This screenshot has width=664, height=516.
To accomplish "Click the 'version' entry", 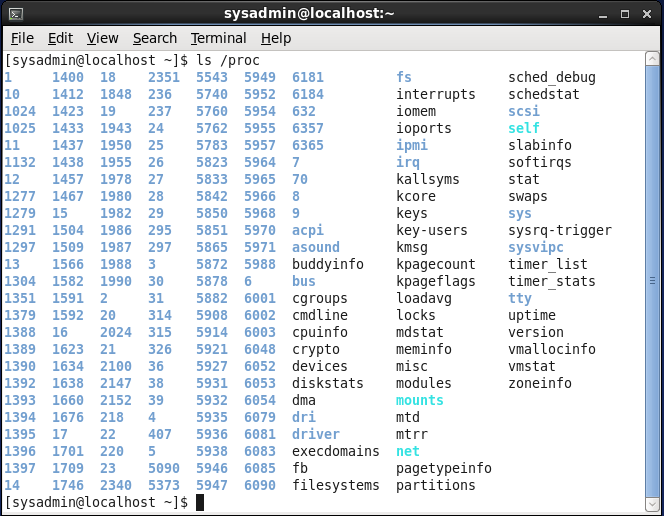I will 536,332.
